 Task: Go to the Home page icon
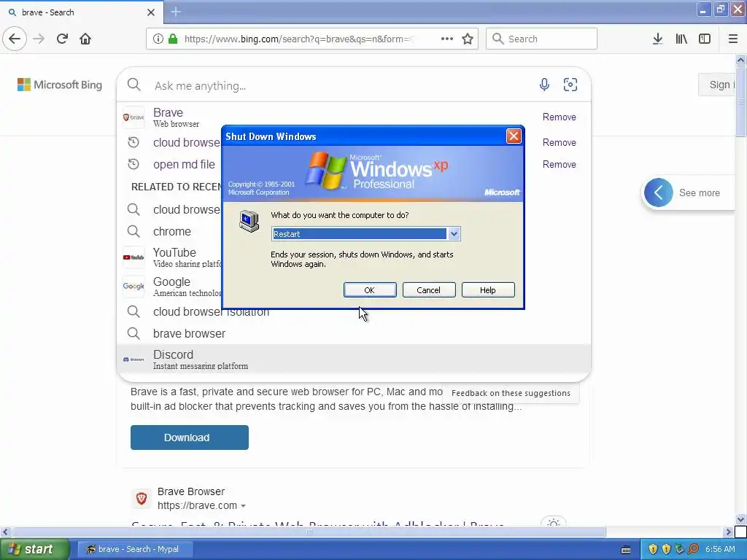[85, 39]
